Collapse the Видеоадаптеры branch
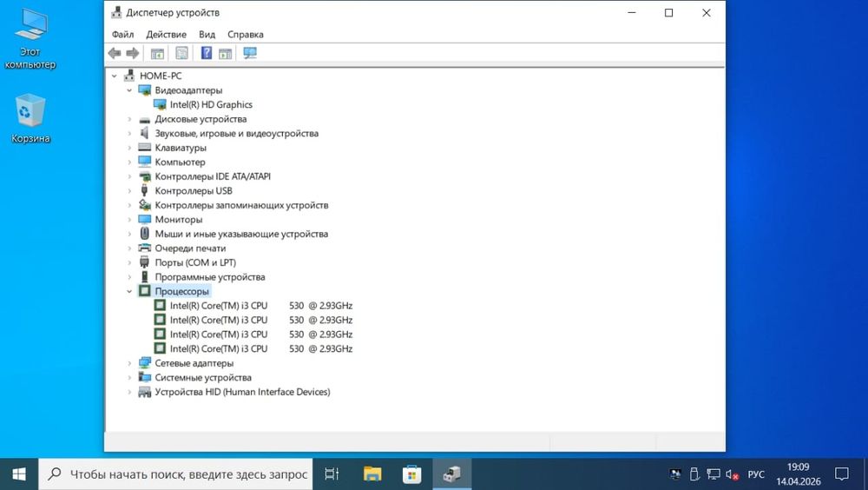This screenshot has width=868, height=490. tap(129, 90)
